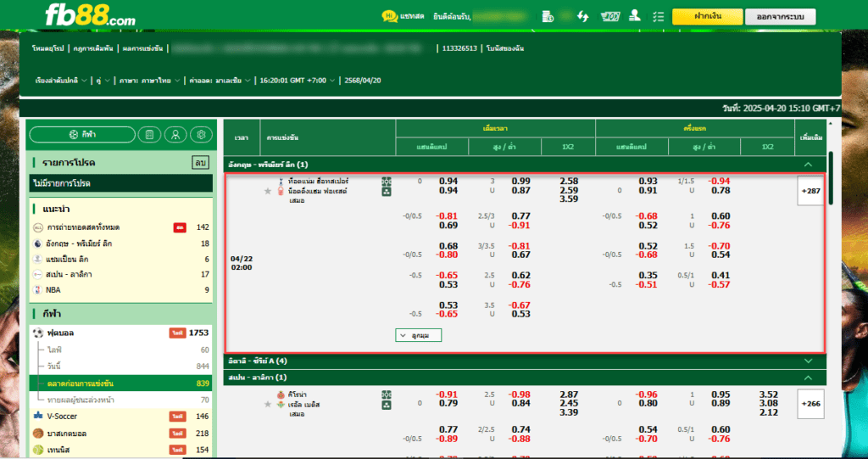Open the คู่ dropdown in the filter bar

point(103,81)
